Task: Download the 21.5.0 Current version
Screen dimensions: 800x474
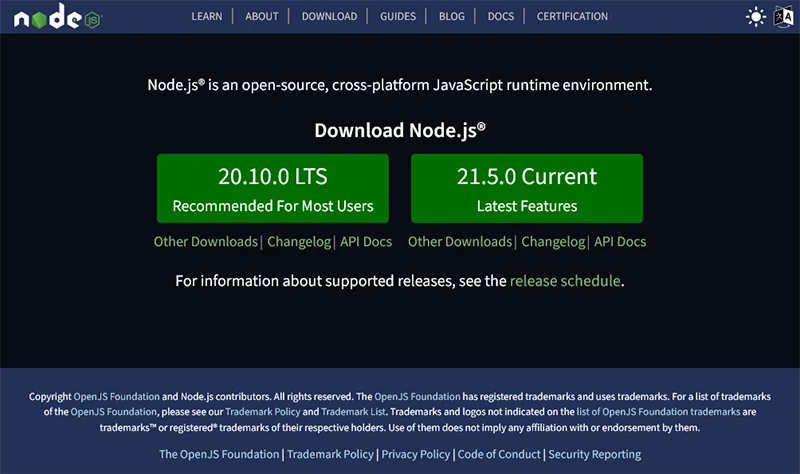Action: [x=527, y=188]
